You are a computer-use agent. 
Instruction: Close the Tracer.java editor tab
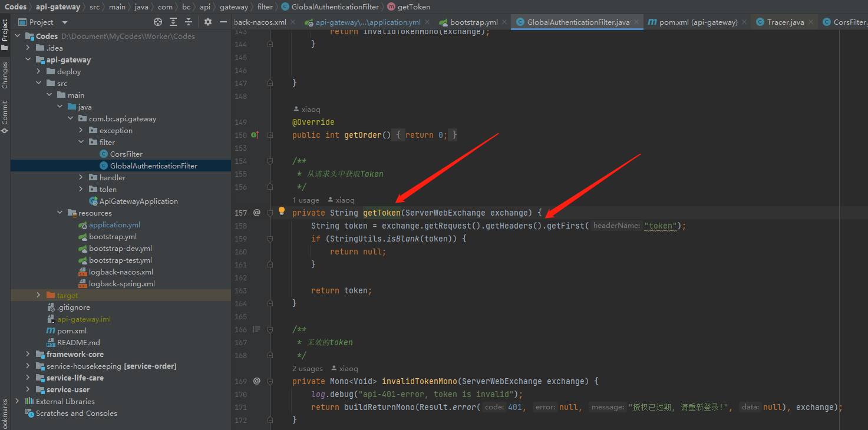[811, 22]
